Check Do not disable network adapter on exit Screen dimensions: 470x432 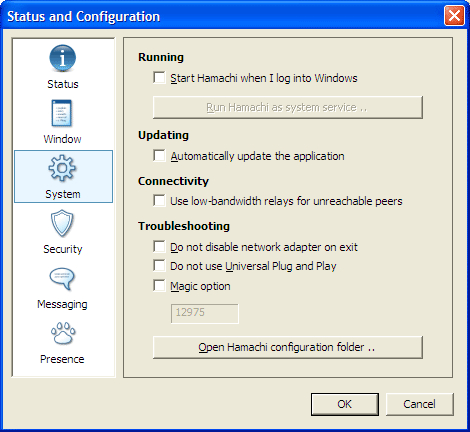coord(159,247)
